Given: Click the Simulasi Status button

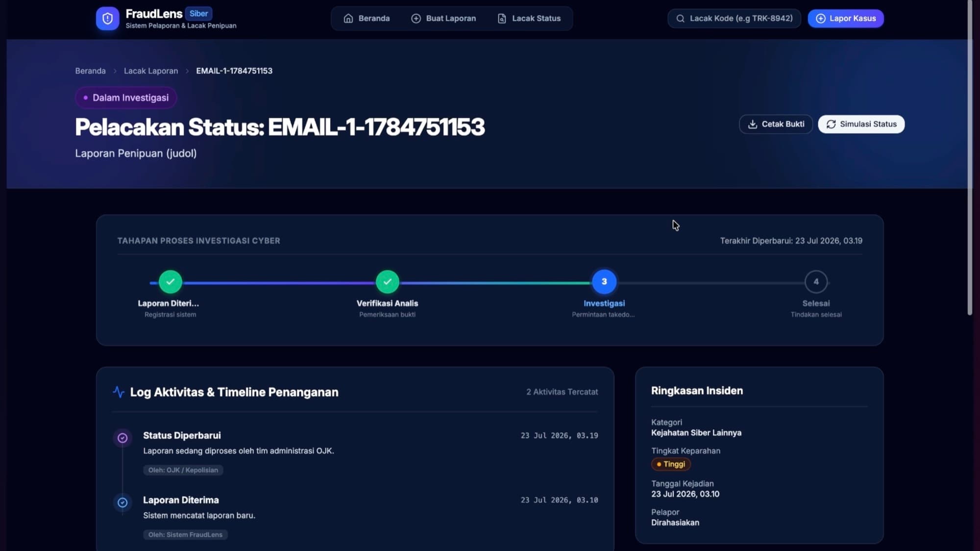Looking at the screenshot, I should [861, 125].
